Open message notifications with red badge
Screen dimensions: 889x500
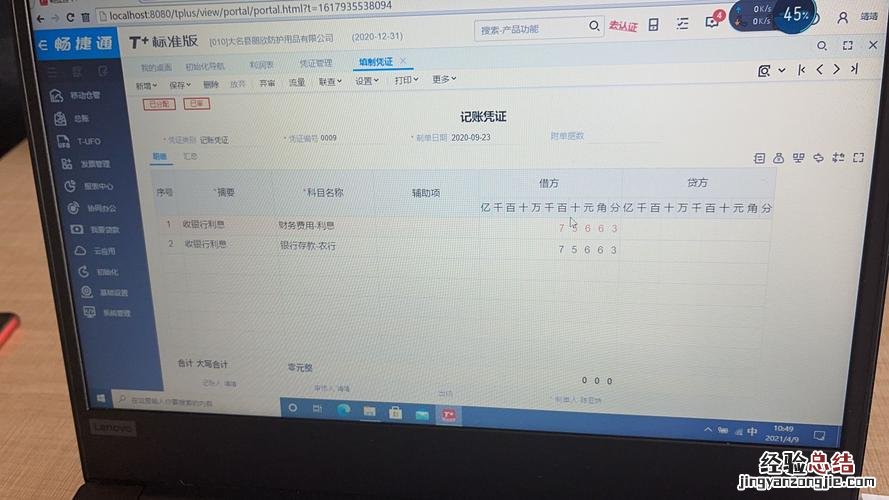click(x=713, y=22)
